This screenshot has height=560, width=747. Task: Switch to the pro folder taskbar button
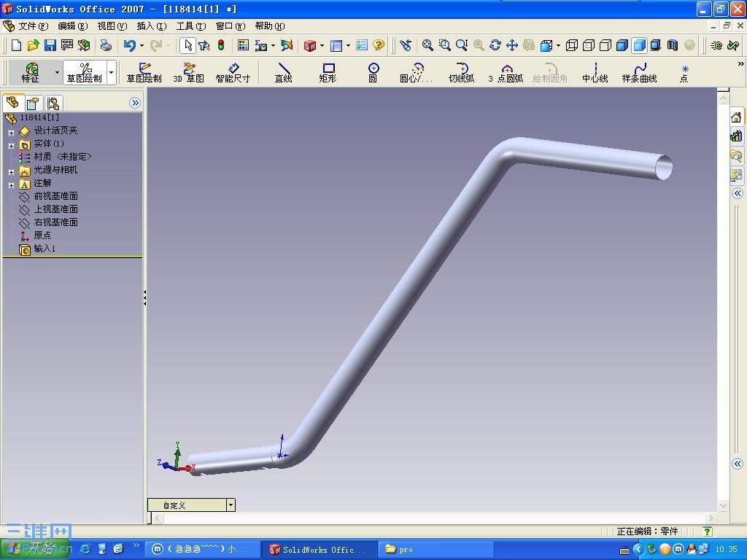click(436, 549)
